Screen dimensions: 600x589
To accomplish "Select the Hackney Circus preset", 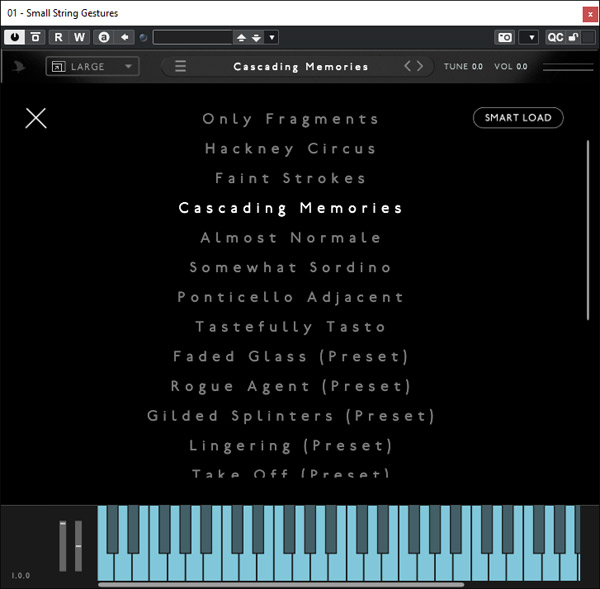I will pos(290,149).
